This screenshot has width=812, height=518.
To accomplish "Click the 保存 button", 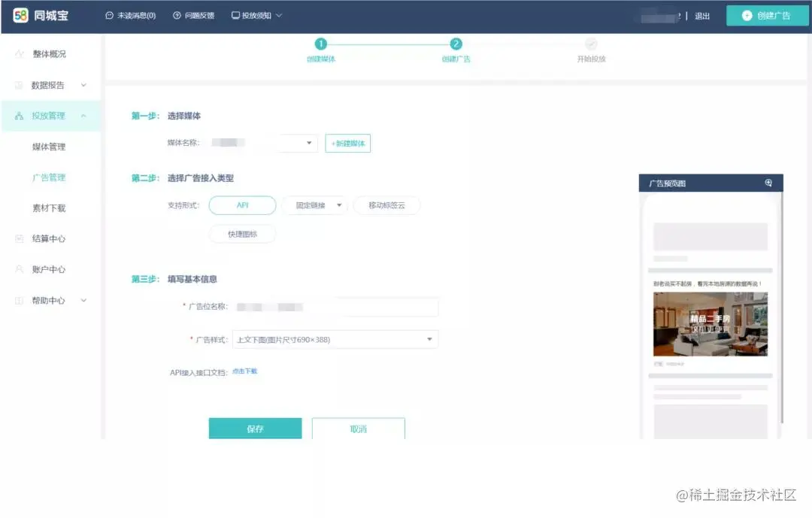I will click(256, 429).
